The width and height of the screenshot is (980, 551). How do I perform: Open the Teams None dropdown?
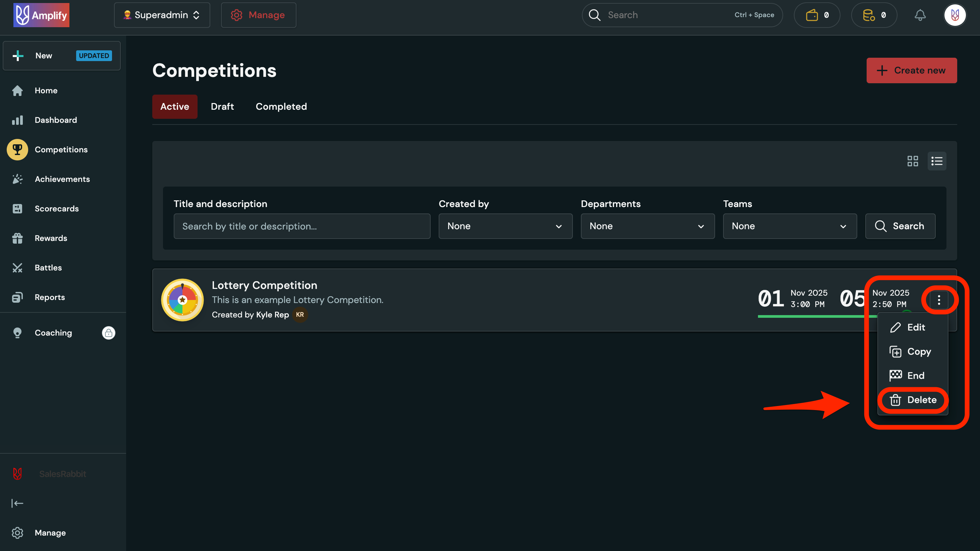coord(789,226)
